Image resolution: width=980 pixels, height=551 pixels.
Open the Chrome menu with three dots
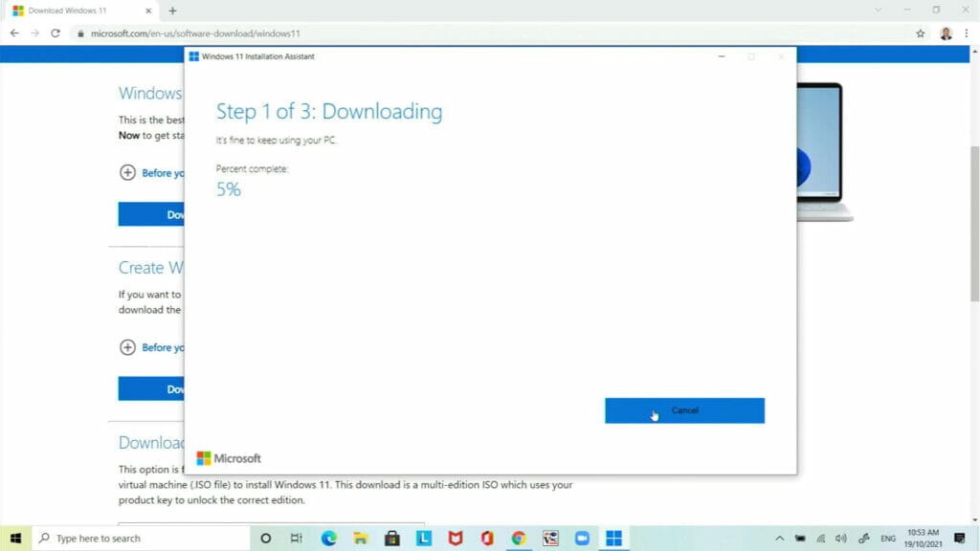click(x=969, y=33)
